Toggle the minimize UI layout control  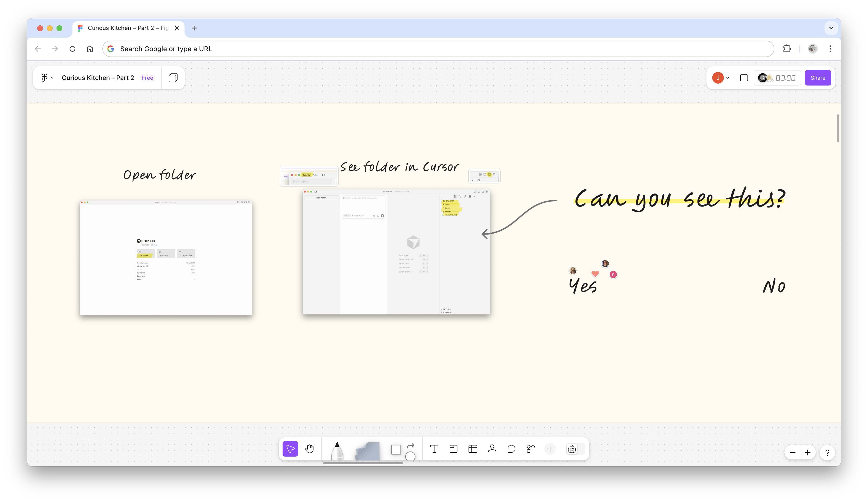click(x=744, y=78)
